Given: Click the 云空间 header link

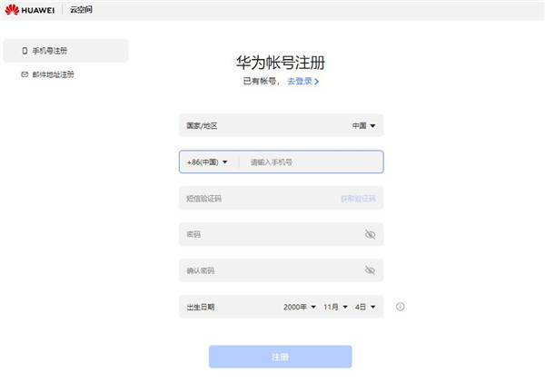Looking at the screenshot, I should pos(81,9).
